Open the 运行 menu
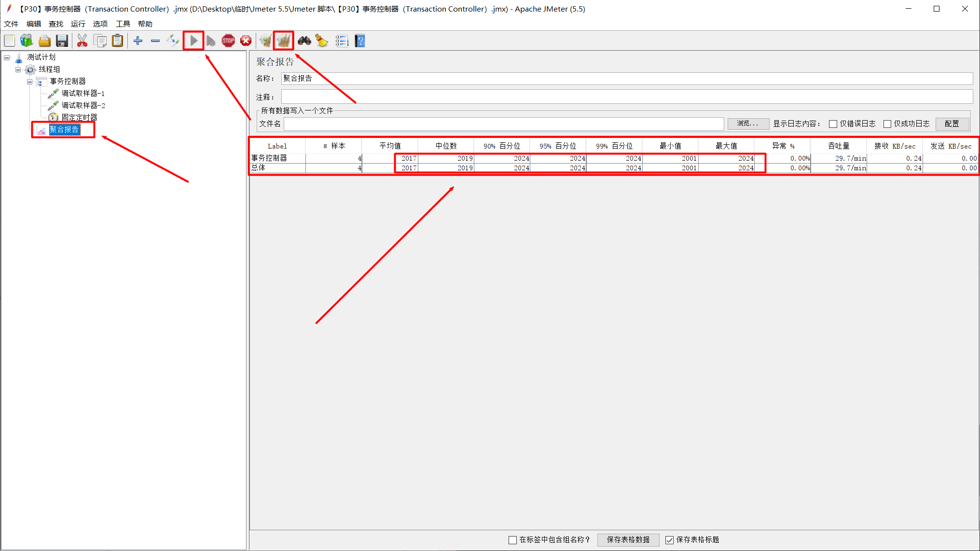Viewport: 980px width, 551px height. point(78,24)
